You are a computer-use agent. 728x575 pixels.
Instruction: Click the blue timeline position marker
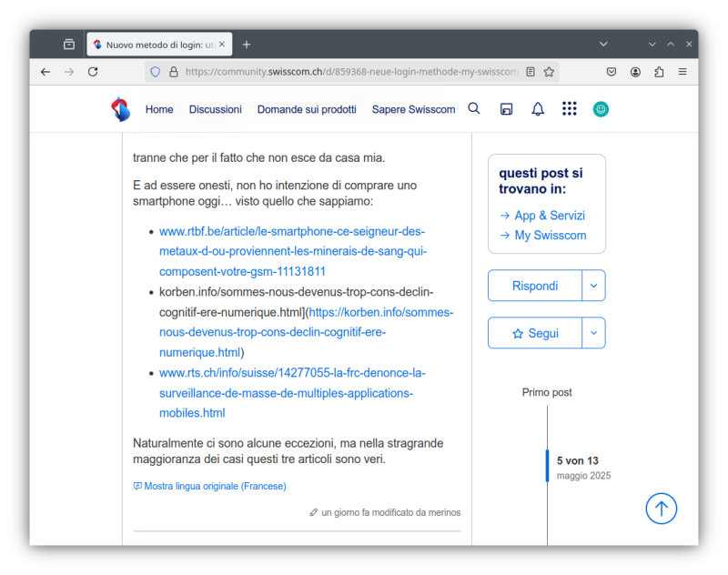548,466
